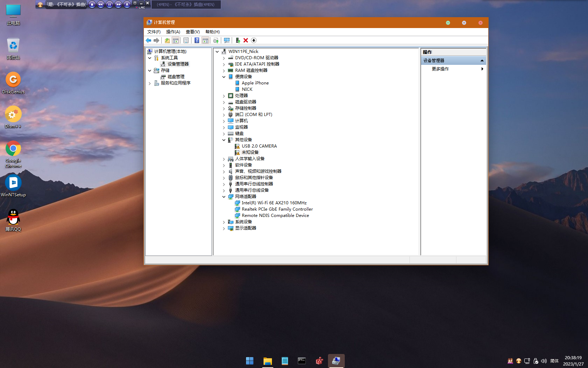Select the USB 2.0 CAMERA device
The height and width of the screenshot is (368, 588).
259,146
